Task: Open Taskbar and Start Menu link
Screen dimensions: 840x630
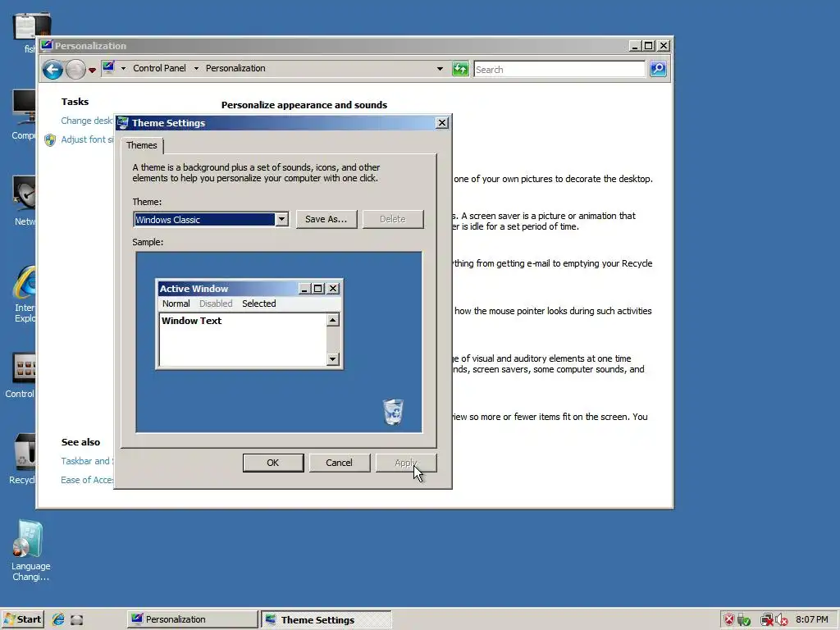Action: 87,461
